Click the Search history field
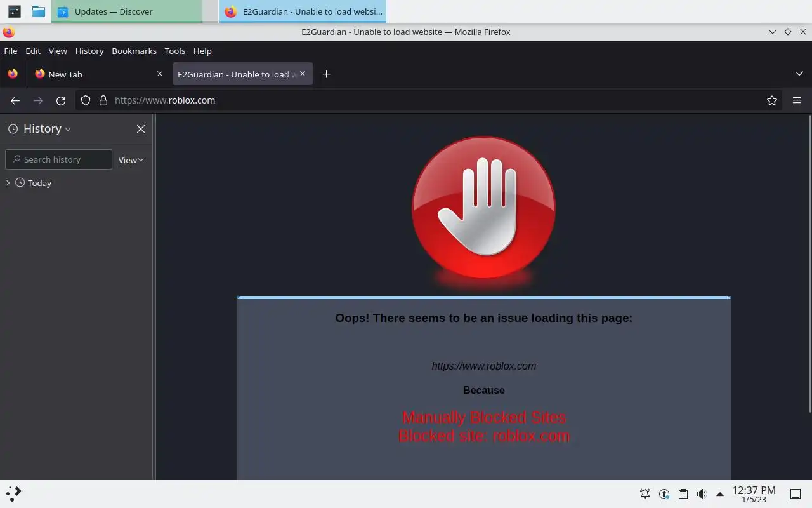 tap(58, 159)
